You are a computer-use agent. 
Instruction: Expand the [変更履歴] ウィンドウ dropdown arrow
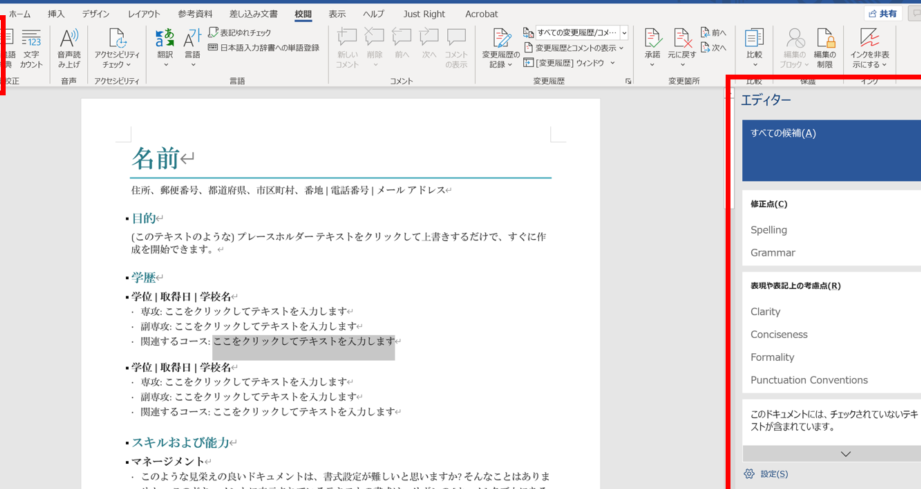613,63
